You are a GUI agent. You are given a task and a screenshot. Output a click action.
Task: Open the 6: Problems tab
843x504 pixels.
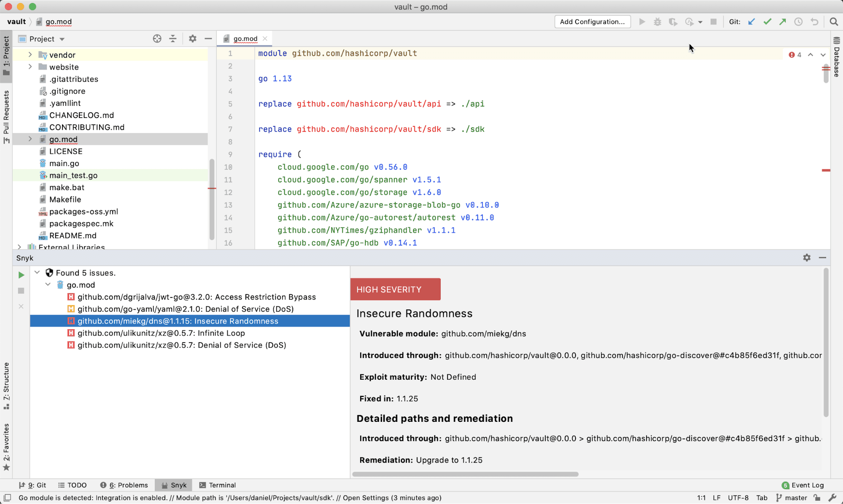(124, 485)
